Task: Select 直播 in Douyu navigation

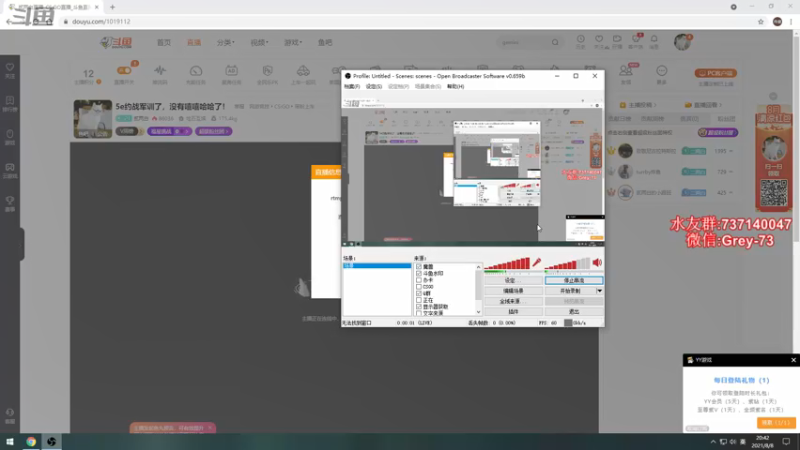Action: 194,42
